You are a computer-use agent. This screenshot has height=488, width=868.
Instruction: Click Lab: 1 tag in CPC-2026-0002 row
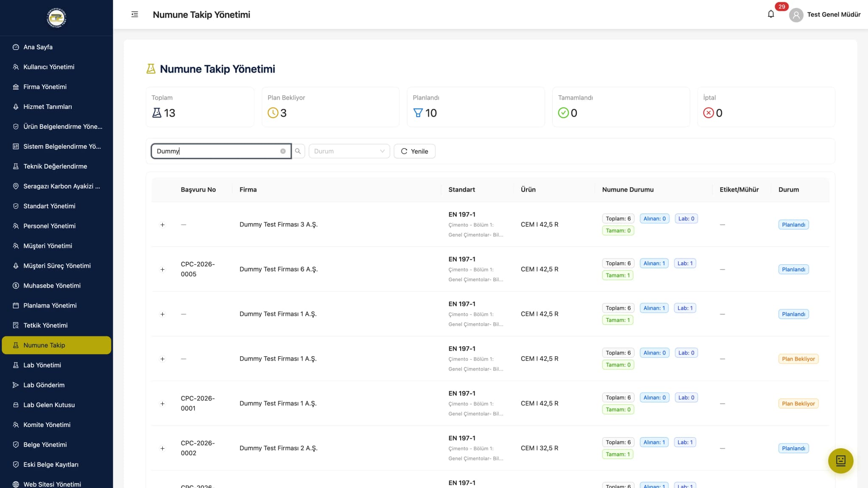pyautogui.click(x=685, y=442)
